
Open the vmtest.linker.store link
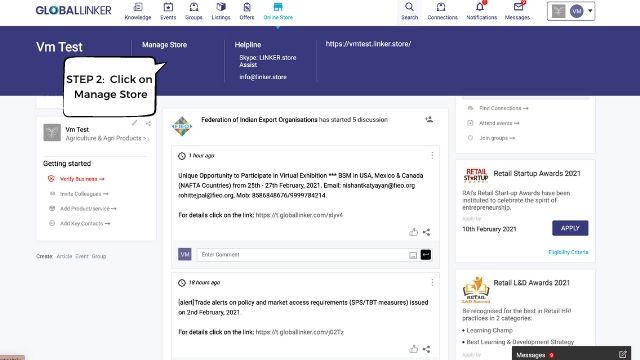(368, 44)
